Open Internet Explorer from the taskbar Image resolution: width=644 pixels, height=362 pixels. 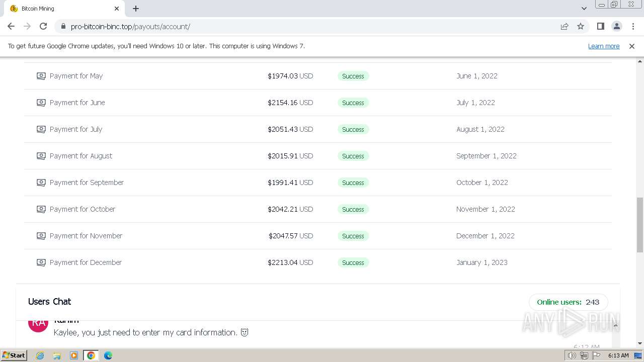(40, 355)
